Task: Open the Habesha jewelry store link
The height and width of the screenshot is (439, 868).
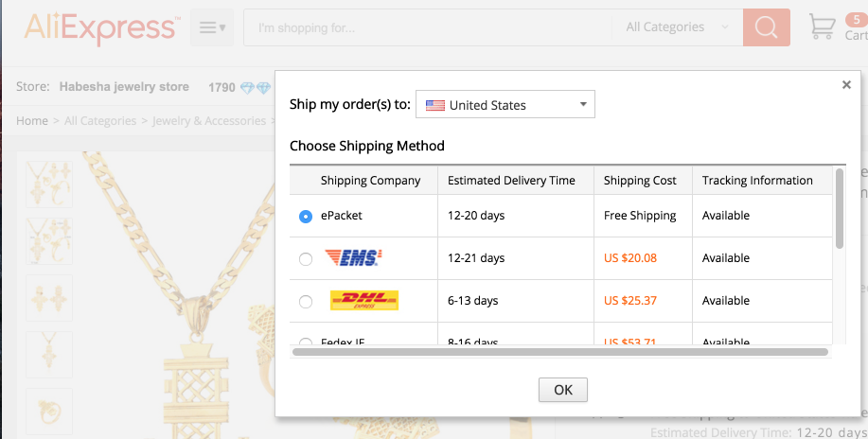Action: tap(124, 87)
